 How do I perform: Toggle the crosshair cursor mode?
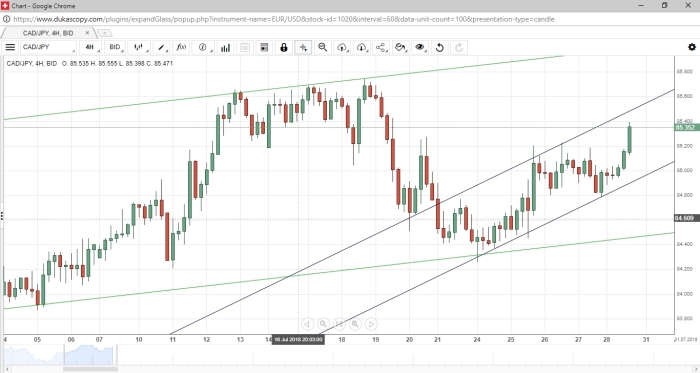[x=303, y=47]
